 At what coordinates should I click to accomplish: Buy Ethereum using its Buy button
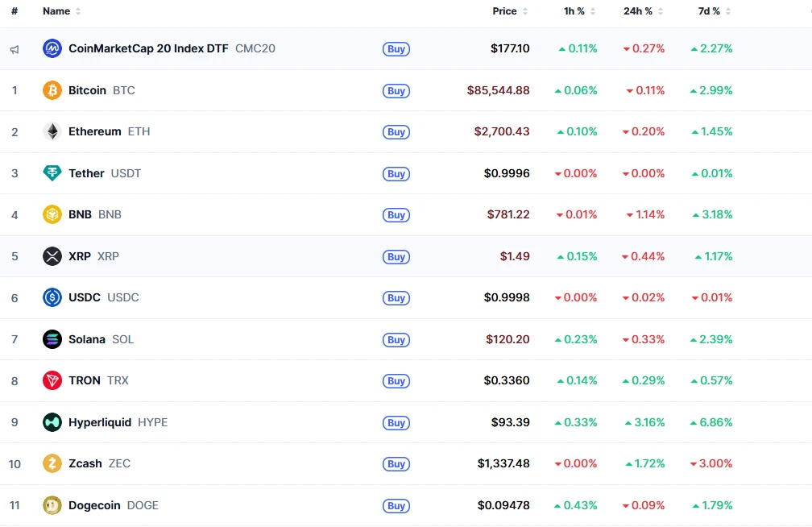click(x=396, y=132)
